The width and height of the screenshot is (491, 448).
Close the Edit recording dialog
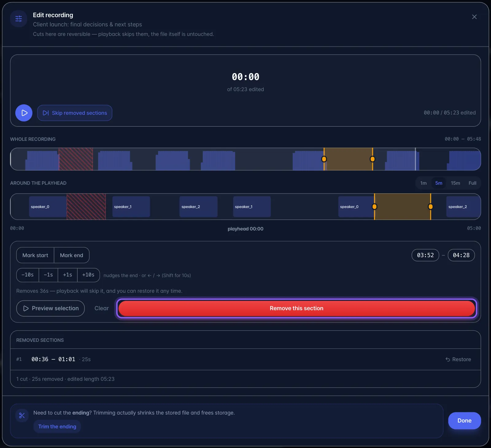[474, 17]
